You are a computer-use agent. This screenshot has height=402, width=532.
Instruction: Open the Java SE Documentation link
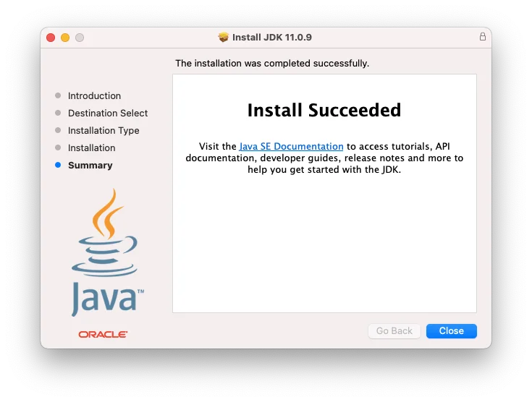click(x=291, y=146)
